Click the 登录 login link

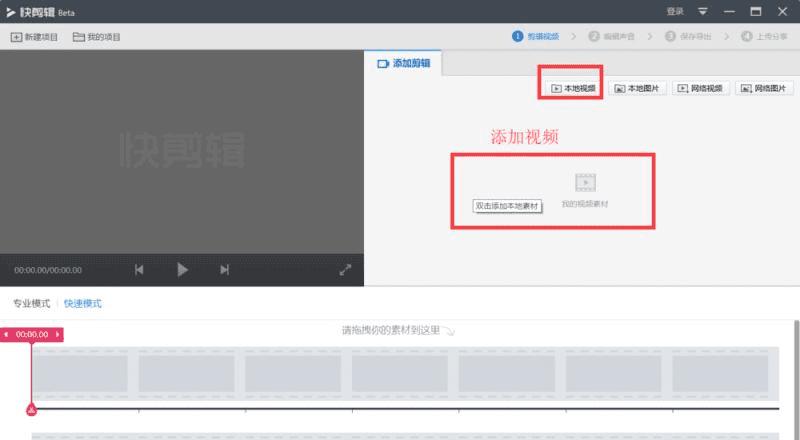675,11
